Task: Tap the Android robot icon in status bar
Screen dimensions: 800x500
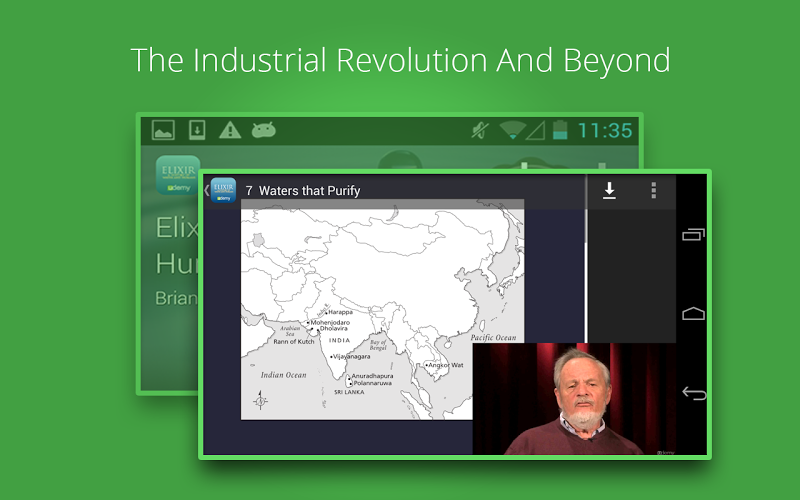Action: (264, 130)
